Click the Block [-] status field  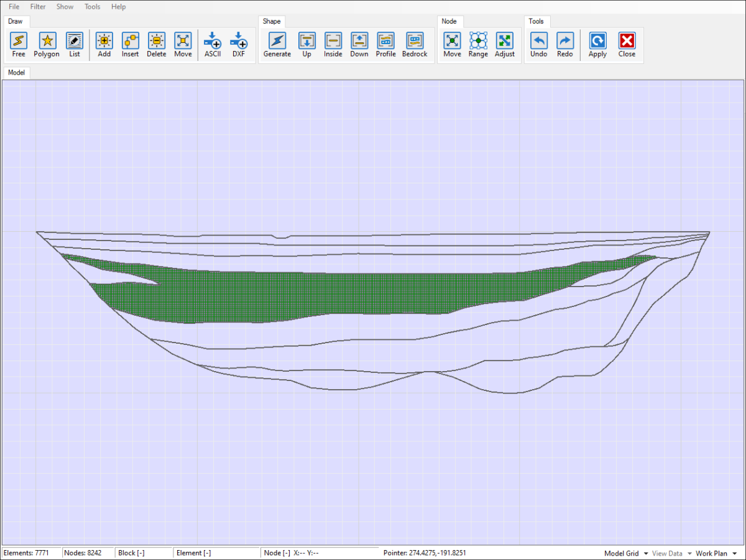coord(144,553)
